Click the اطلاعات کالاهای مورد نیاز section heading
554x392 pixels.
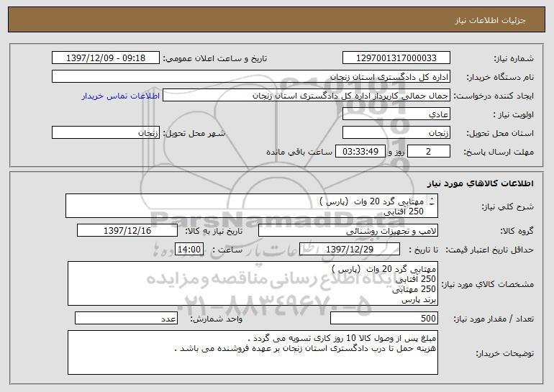480,183
